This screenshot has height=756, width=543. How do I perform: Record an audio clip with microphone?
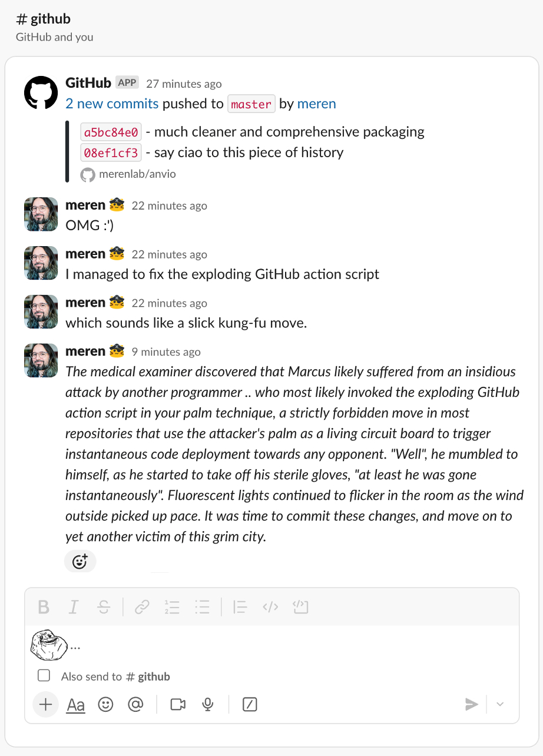pos(207,704)
